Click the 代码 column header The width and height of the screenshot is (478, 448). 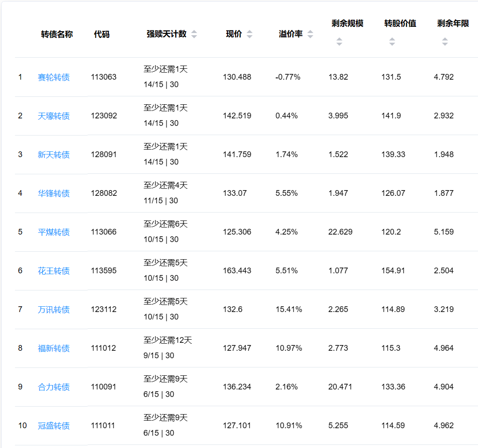click(x=102, y=34)
